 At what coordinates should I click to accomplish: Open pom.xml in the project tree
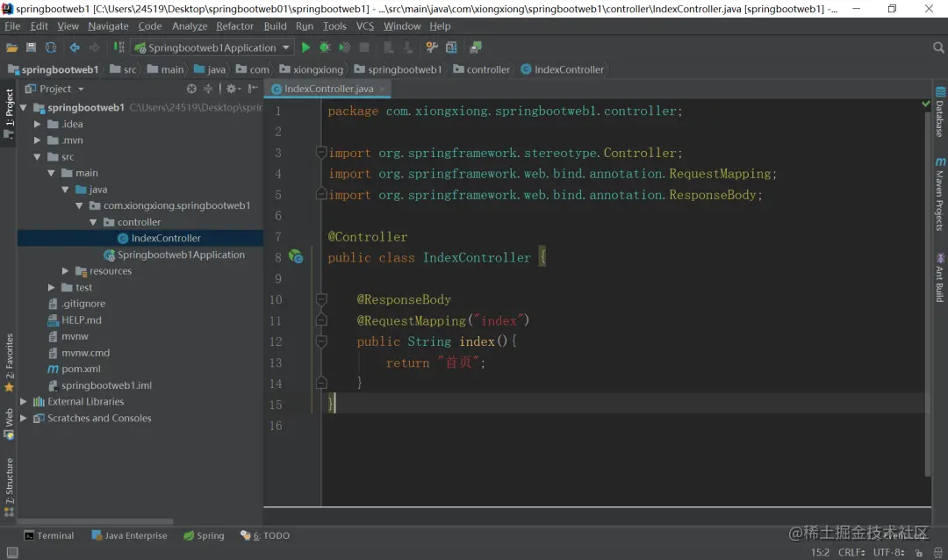click(x=81, y=370)
